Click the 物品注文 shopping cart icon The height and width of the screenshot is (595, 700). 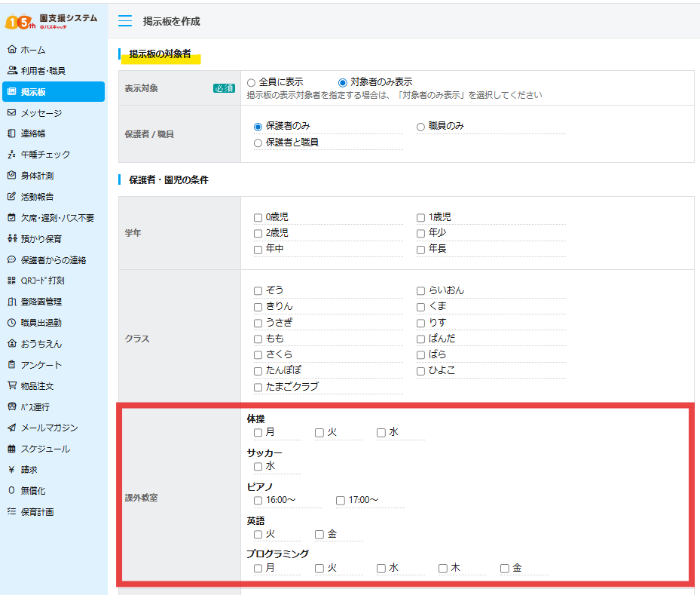11,385
